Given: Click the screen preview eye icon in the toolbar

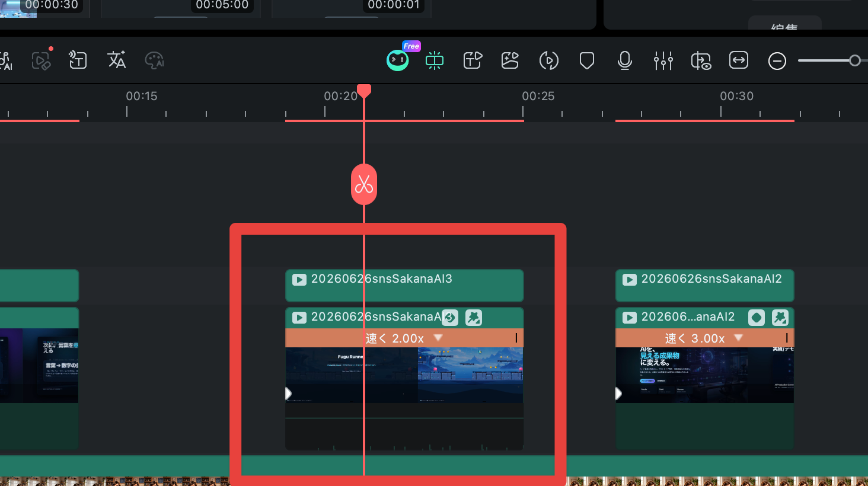Looking at the screenshot, I should click(701, 60).
